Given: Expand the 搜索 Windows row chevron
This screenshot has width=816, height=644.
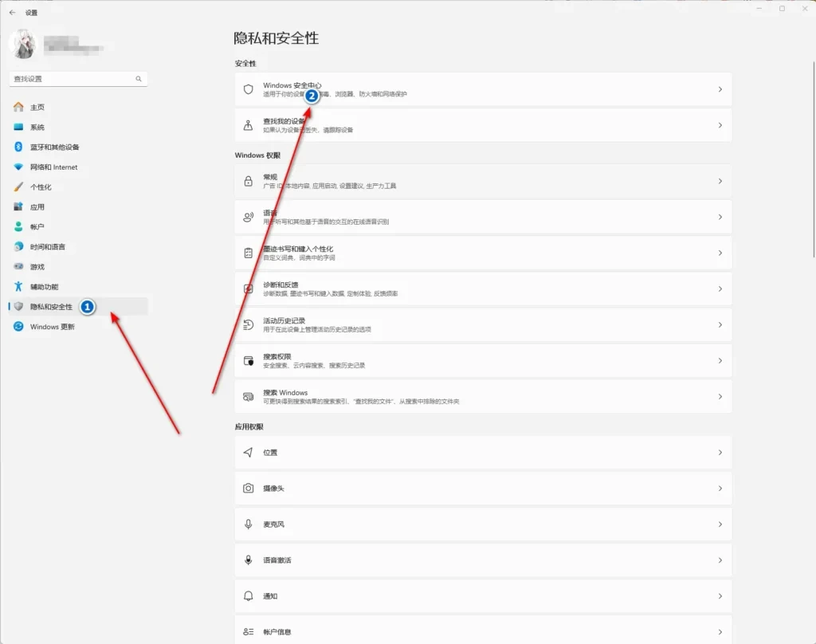Looking at the screenshot, I should coord(720,397).
